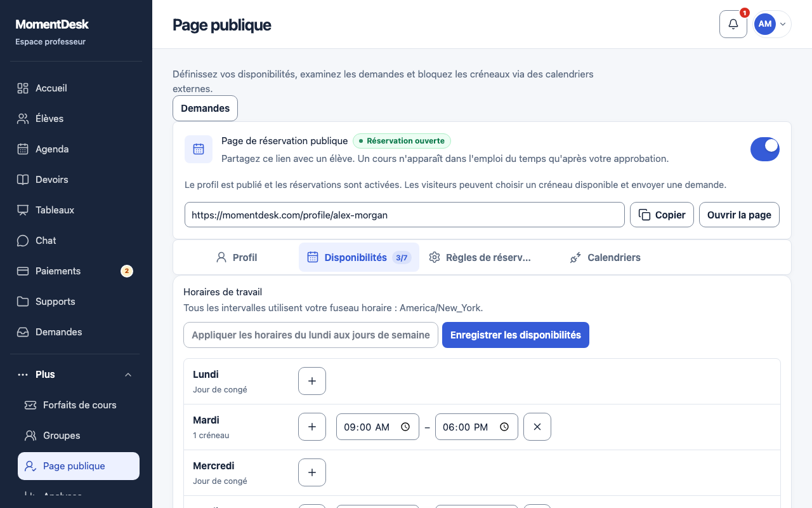This screenshot has height=508, width=812.
Task: Click the Forfaits de cours ticket icon
Action: [30, 405]
